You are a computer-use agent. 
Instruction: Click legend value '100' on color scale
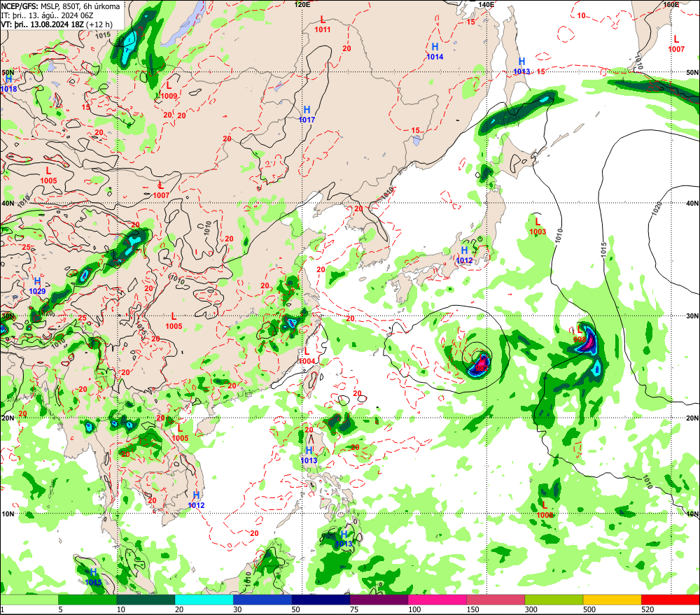[x=414, y=609]
